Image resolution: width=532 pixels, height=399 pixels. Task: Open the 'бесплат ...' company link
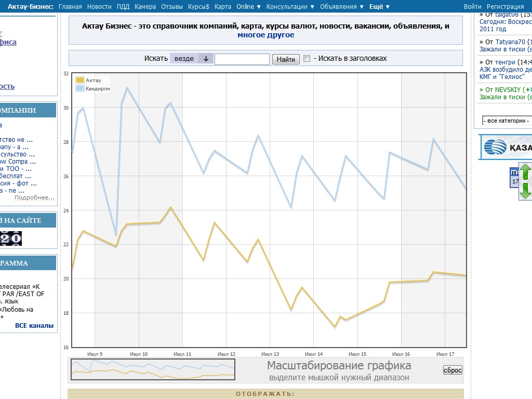(16, 176)
